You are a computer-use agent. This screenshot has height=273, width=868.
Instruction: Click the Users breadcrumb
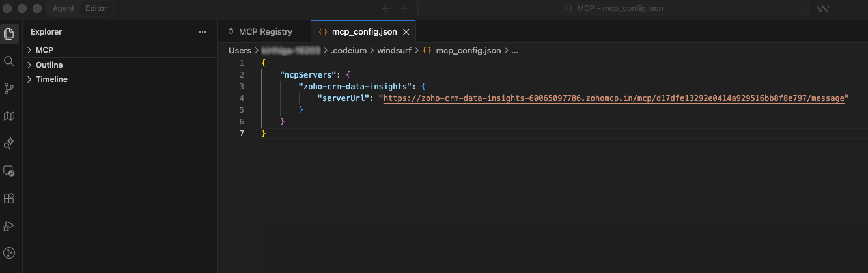(240, 50)
